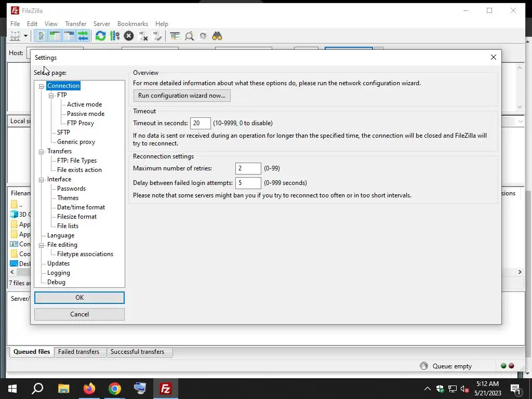
Task: Click the green refresh file lists icon
Action: click(x=100, y=36)
